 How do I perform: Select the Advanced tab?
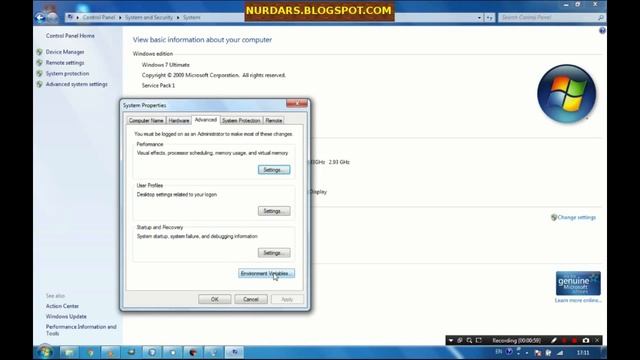206,120
